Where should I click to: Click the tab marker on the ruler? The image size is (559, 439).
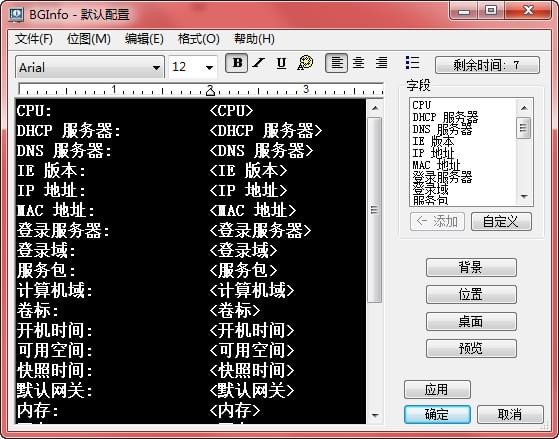pyautogui.click(x=210, y=92)
